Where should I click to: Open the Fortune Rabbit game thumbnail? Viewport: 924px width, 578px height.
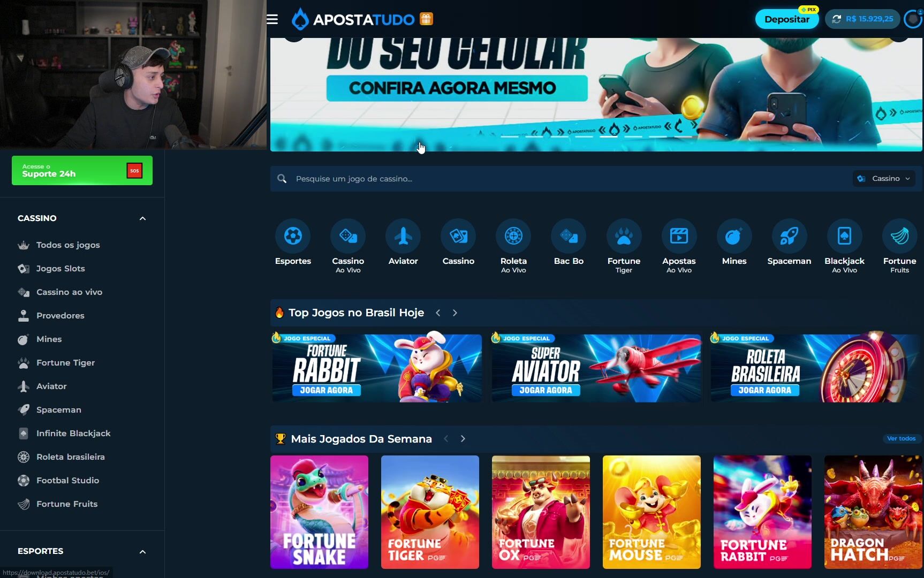pos(762,512)
